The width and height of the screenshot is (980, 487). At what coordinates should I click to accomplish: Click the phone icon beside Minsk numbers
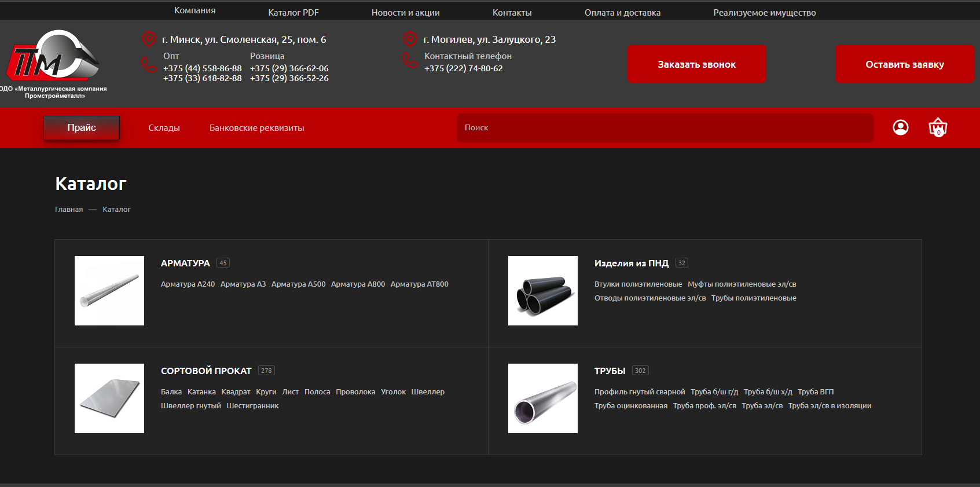149,64
